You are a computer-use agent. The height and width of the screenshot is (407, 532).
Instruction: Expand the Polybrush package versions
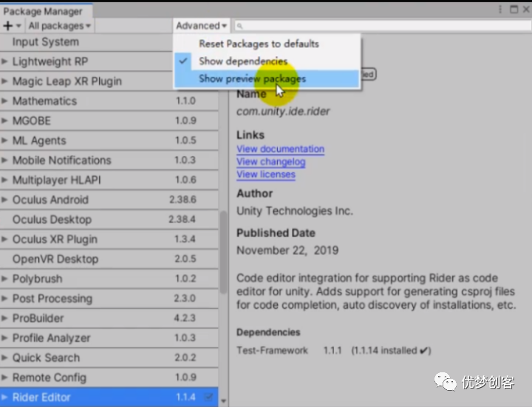(4, 278)
